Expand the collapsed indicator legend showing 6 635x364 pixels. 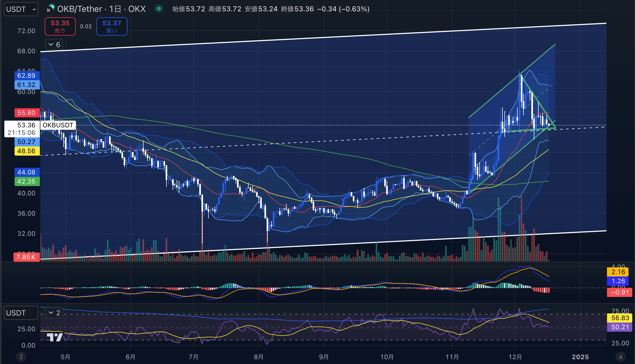pos(54,44)
